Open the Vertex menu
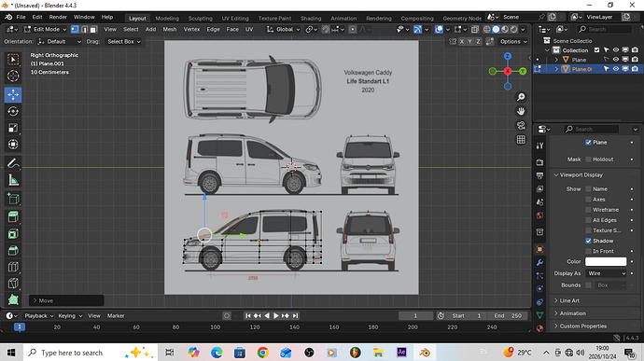 pyautogui.click(x=191, y=29)
